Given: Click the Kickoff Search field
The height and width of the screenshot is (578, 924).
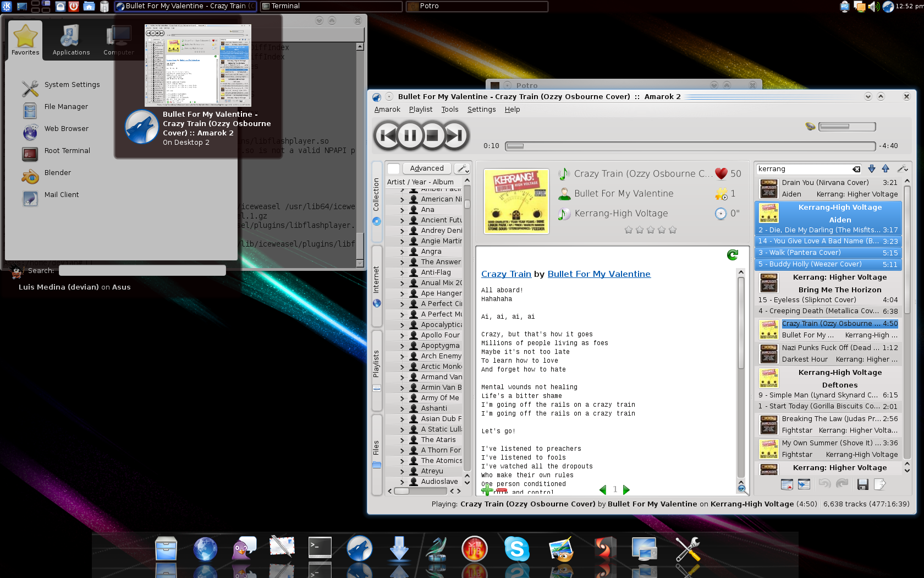Looking at the screenshot, I should point(142,270).
